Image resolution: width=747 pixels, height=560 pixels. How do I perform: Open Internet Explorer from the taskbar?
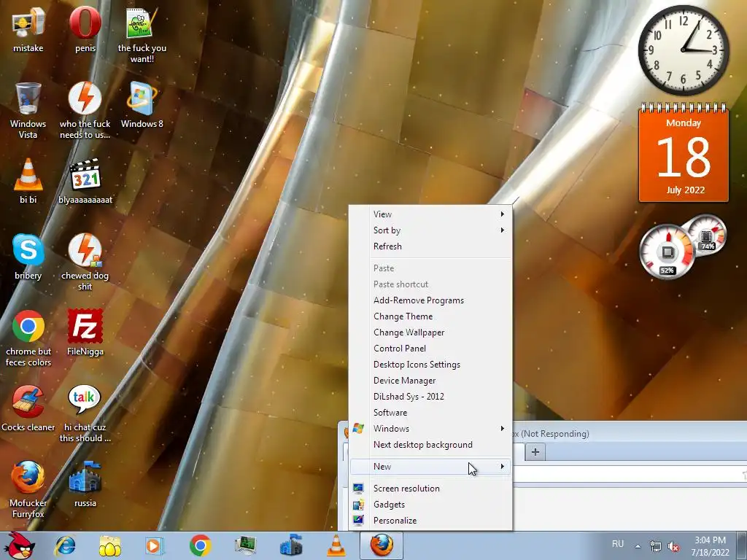pyautogui.click(x=65, y=545)
